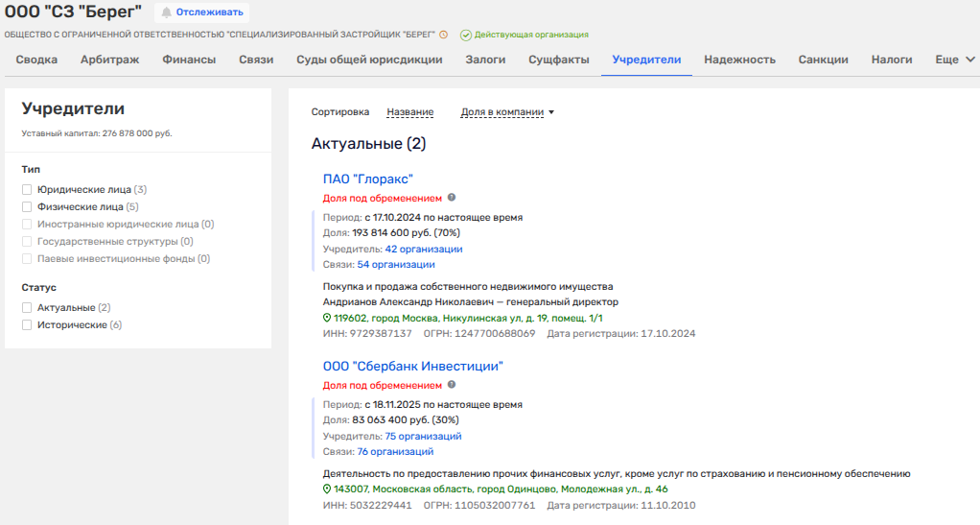Expand the Еще menu in the tab bar

954,60
